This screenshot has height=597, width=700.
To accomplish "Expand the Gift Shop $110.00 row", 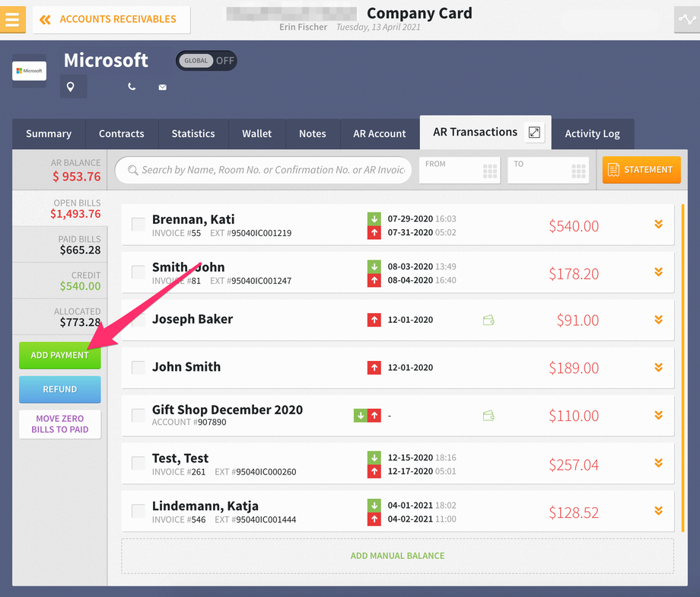I will click(658, 416).
